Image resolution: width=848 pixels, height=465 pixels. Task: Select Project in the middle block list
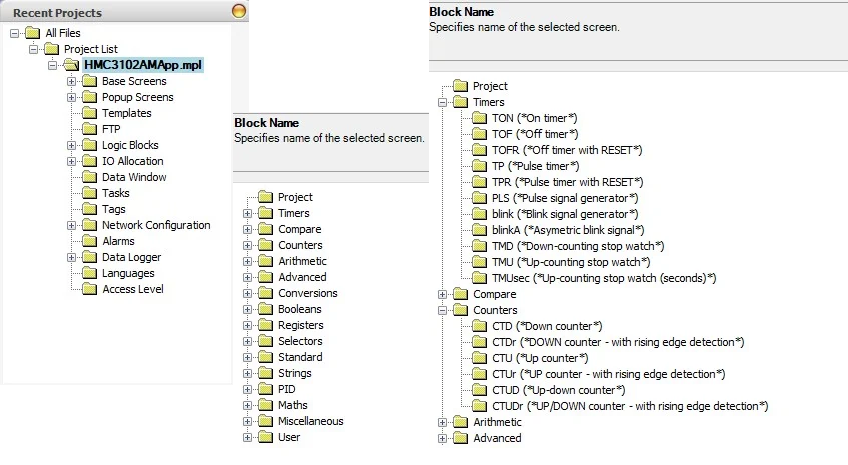pyautogui.click(x=295, y=197)
